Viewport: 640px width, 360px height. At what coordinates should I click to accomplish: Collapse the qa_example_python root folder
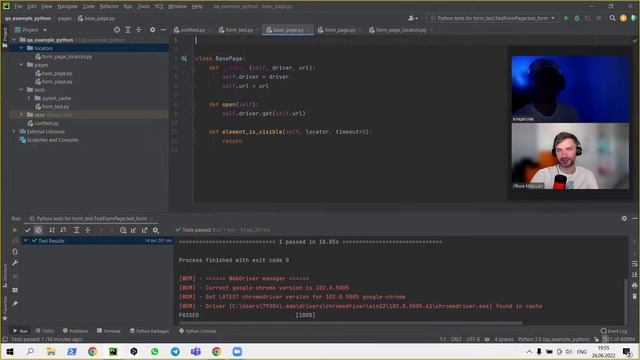pyautogui.click(x=14, y=40)
